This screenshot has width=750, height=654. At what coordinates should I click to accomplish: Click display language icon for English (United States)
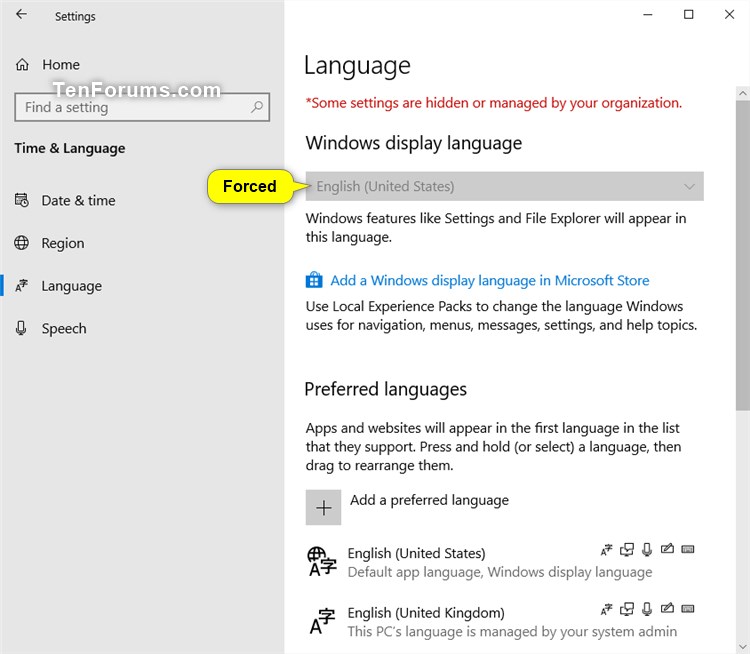pos(606,550)
